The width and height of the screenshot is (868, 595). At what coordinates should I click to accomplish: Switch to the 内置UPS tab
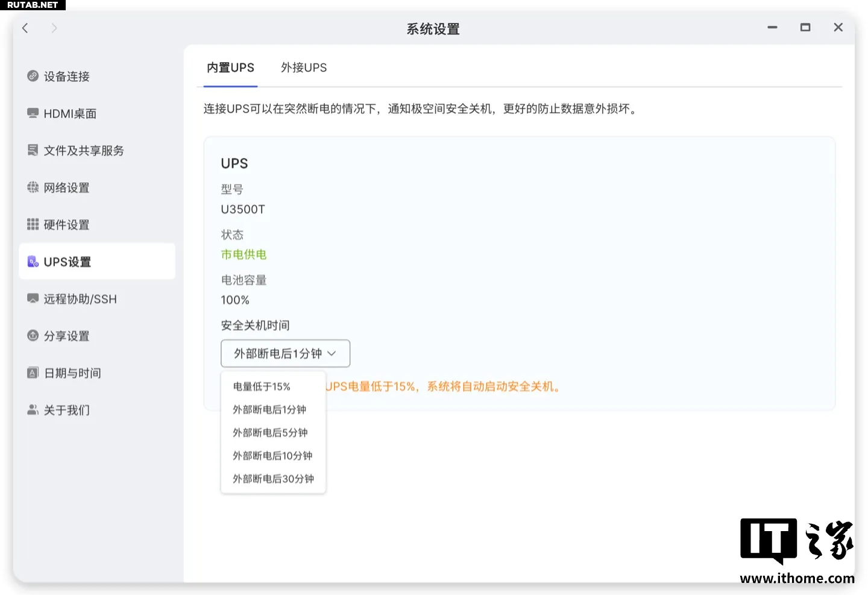230,68
